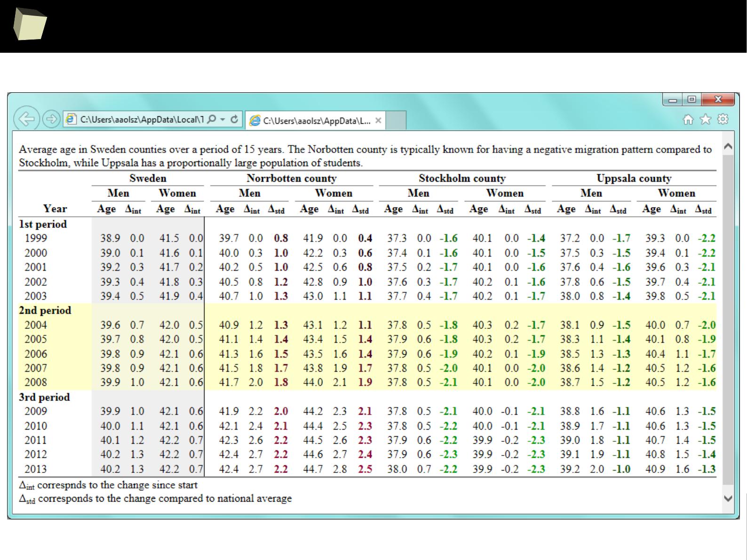This screenshot has height=560, width=747.
Task: Click Sweden Women age '41.5' in 1999
Action: (169, 239)
